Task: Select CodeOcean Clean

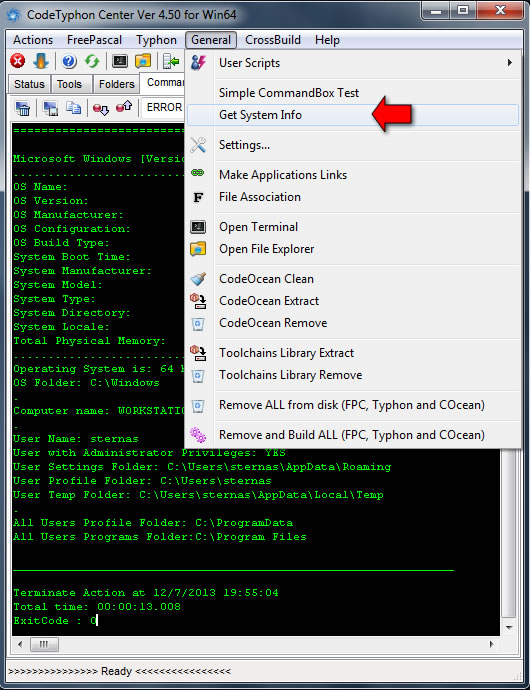Action: coord(353,279)
